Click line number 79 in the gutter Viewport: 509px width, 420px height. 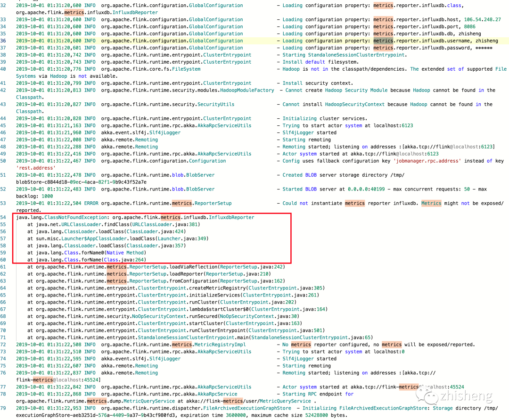3,408
